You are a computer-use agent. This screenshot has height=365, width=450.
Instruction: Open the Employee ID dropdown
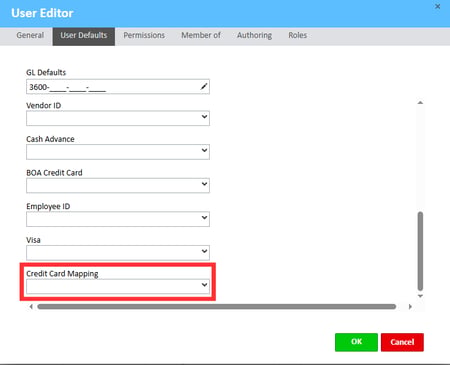[118, 219]
